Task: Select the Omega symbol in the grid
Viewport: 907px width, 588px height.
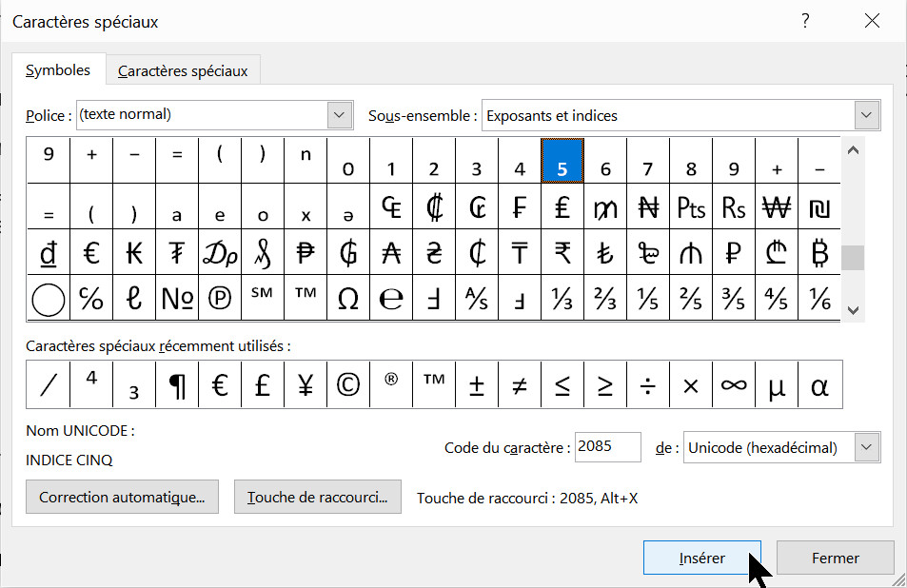Action: point(348,300)
